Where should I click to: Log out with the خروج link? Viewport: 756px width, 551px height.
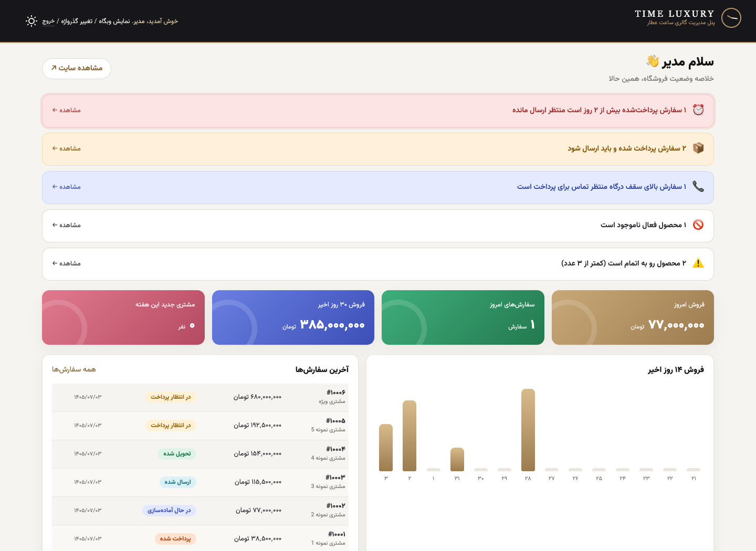(48, 21)
